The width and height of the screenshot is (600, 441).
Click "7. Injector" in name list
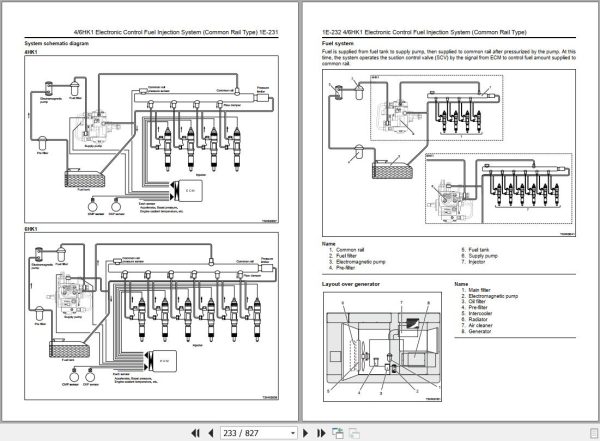coord(473,262)
